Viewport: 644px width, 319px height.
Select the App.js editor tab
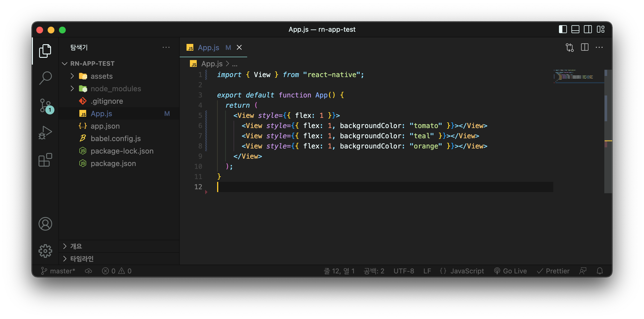208,48
